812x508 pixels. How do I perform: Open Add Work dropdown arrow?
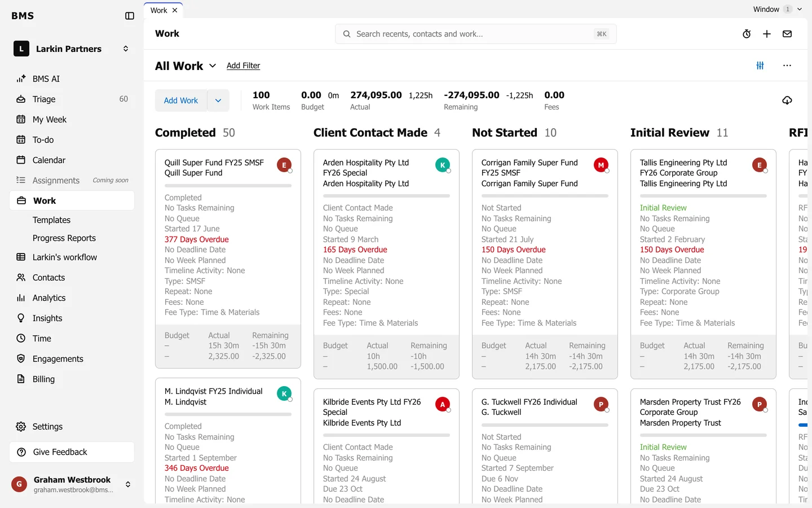pyautogui.click(x=218, y=100)
